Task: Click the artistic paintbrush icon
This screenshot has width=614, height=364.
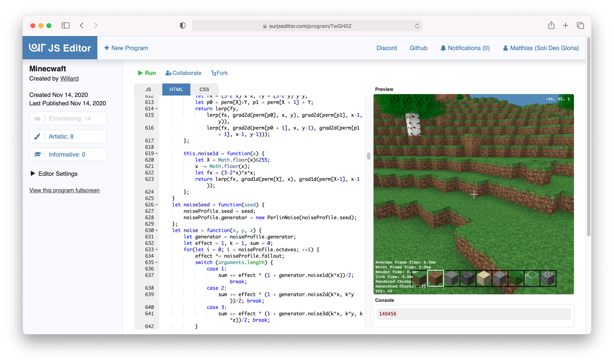Action: 37,136
